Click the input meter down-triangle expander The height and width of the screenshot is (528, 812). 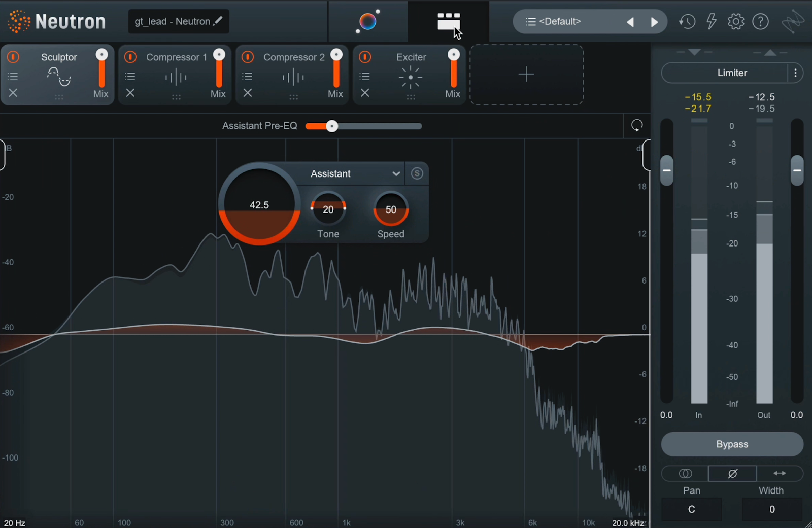(695, 52)
